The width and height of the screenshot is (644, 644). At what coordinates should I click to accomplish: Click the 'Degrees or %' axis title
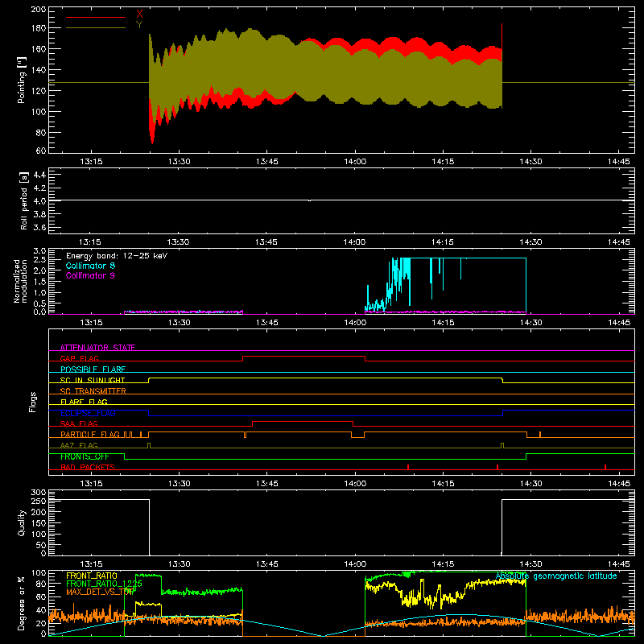click(x=22, y=604)
